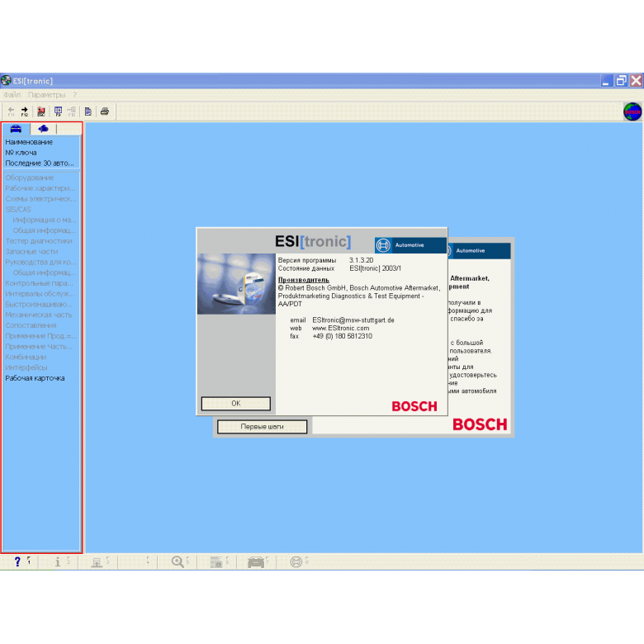
Task: Click the Bosch globe logo at top right
Action: tap(632, 111)
